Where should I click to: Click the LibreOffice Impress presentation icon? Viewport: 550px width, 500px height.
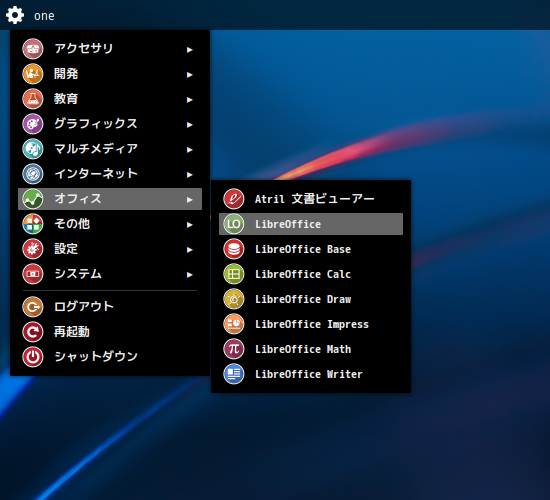click(x=234, y=324)
